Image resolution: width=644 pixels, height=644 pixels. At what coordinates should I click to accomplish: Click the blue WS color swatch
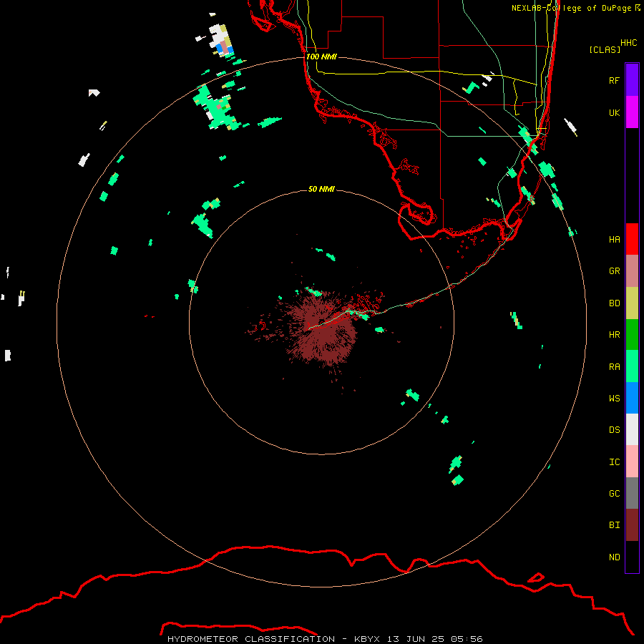pyautogui.click(x=632, y=398)
